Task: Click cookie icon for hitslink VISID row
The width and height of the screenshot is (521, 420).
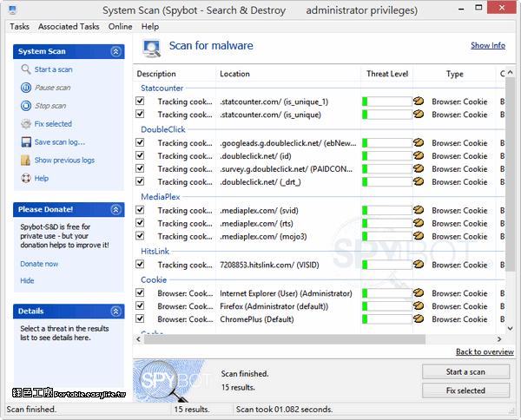Action: pos(419,265)
